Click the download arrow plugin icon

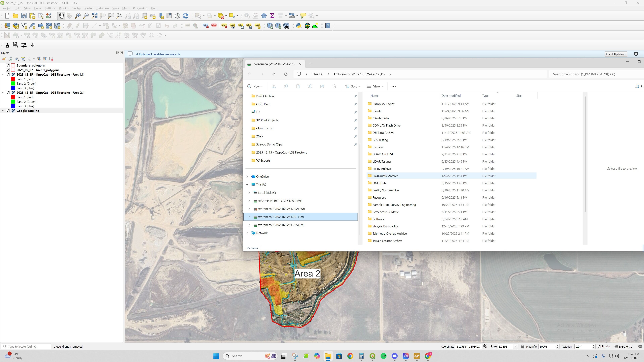point(32,45)
